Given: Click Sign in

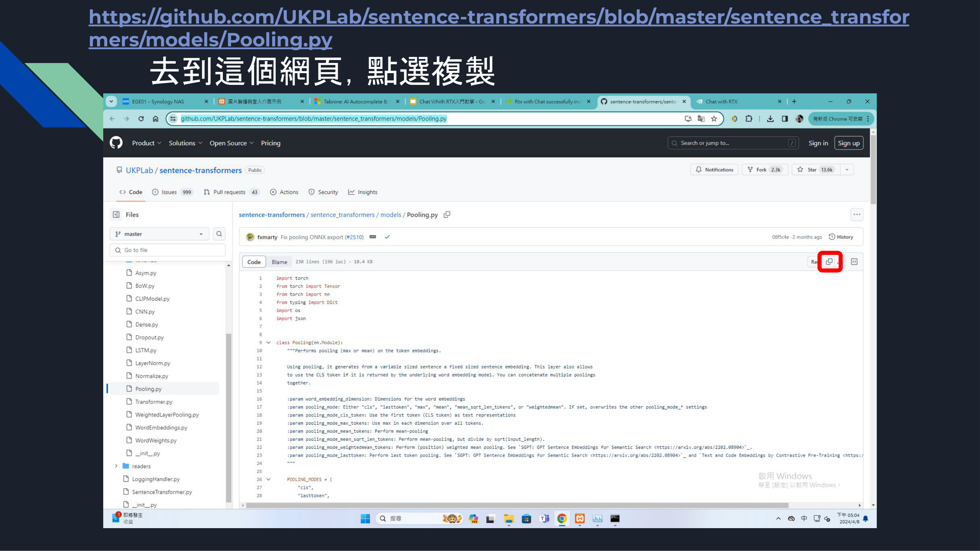Looking at the screenshot, I should 818,143.
